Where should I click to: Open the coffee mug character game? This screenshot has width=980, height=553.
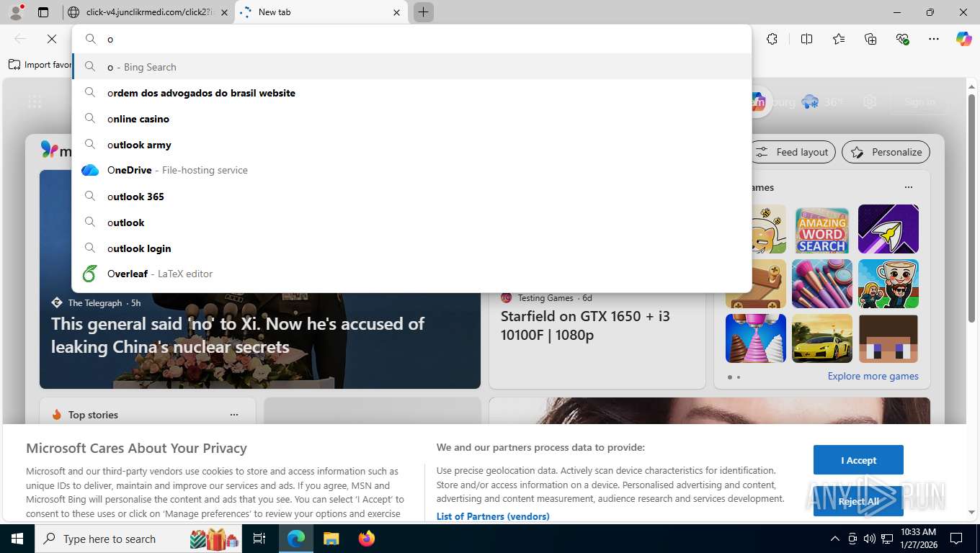[x=888, y=284]
